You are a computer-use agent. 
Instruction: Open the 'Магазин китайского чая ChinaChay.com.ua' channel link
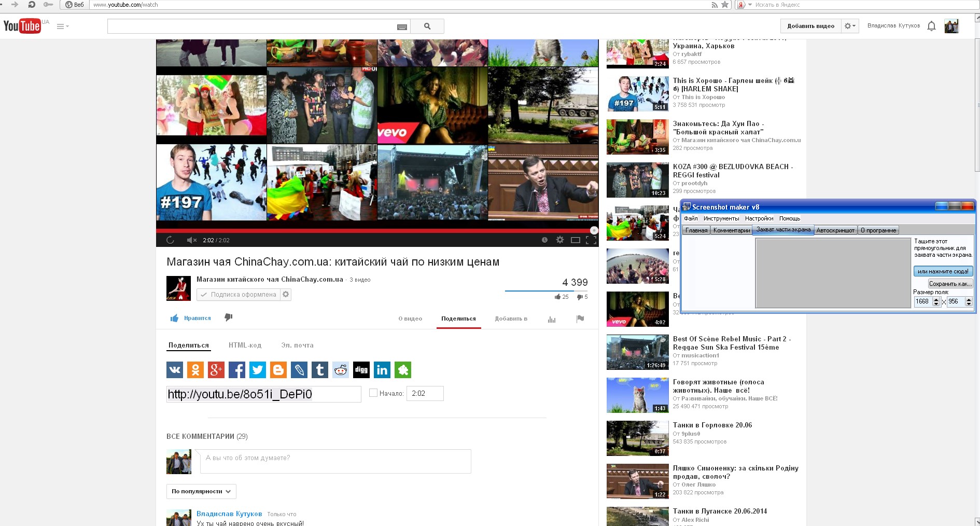pos(270,279)
